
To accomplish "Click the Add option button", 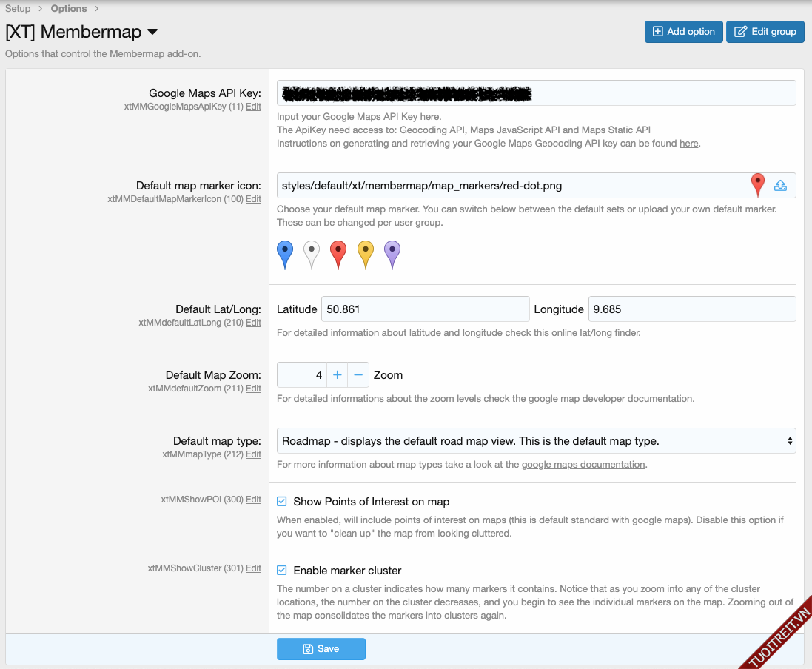I will point(683,32).
